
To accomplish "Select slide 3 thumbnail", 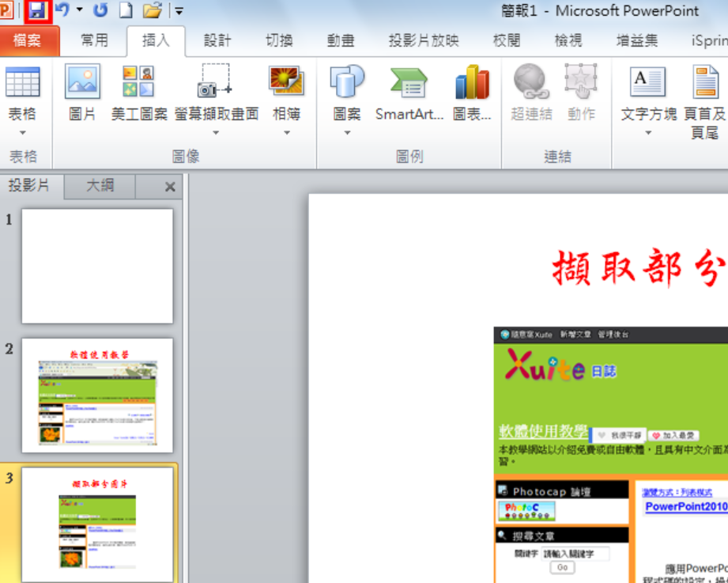I will pyautogui.click(x=97, y=524).
